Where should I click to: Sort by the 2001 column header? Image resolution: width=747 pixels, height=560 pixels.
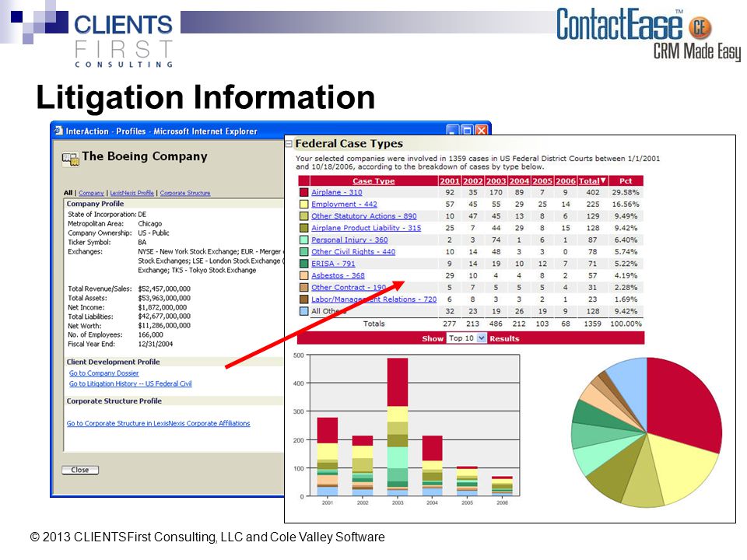449,181
